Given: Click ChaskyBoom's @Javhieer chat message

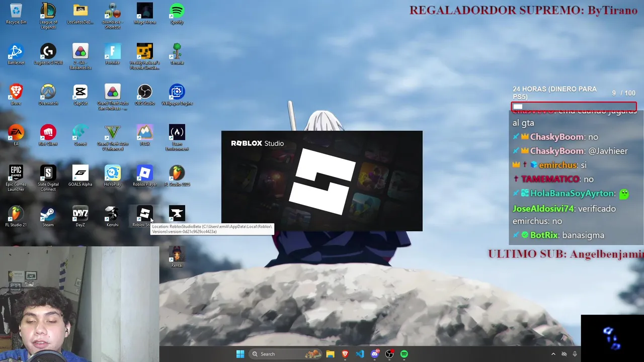Looking at the screenshot, I should [570, 151].
